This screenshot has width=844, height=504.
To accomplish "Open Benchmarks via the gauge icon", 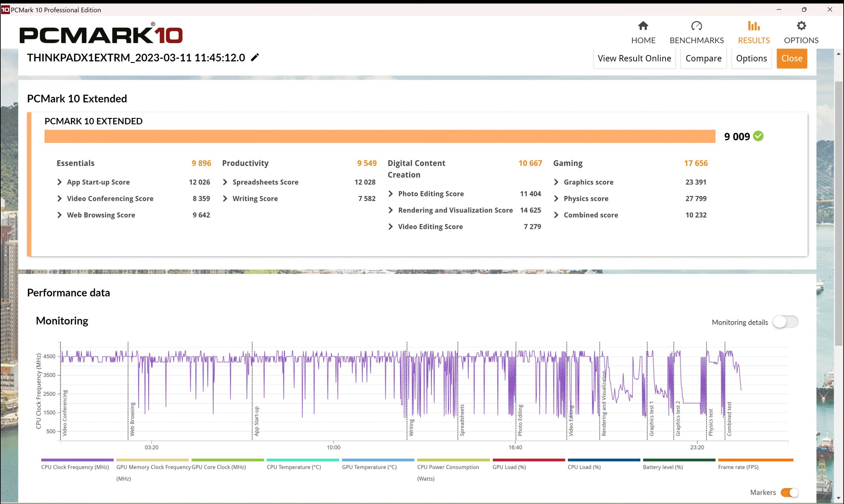I will 696,26.
